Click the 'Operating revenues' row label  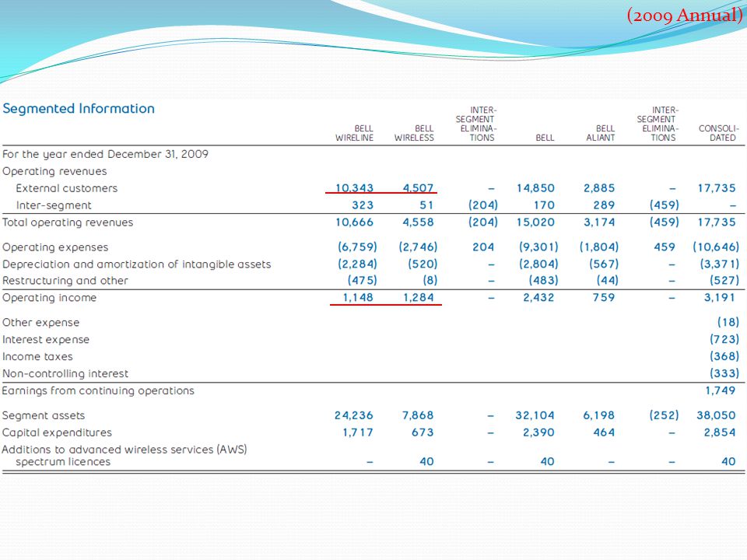coord(54,171)
